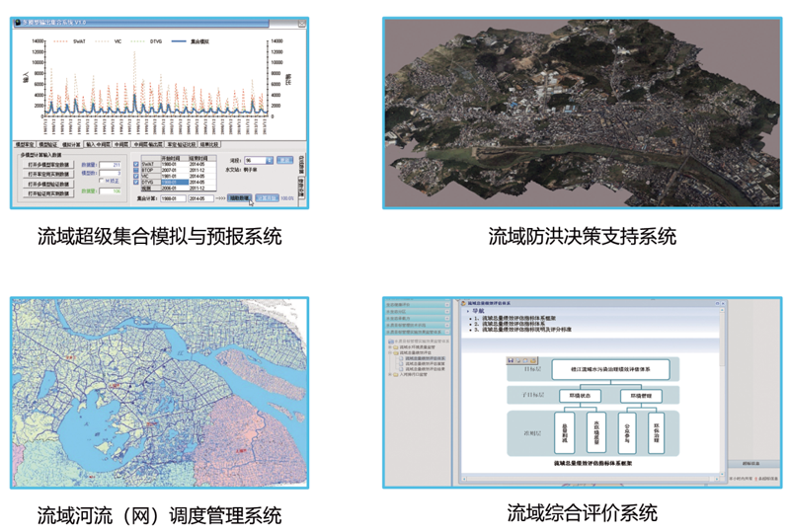Click the 打开验证同实测数据 button

(48, 193)
